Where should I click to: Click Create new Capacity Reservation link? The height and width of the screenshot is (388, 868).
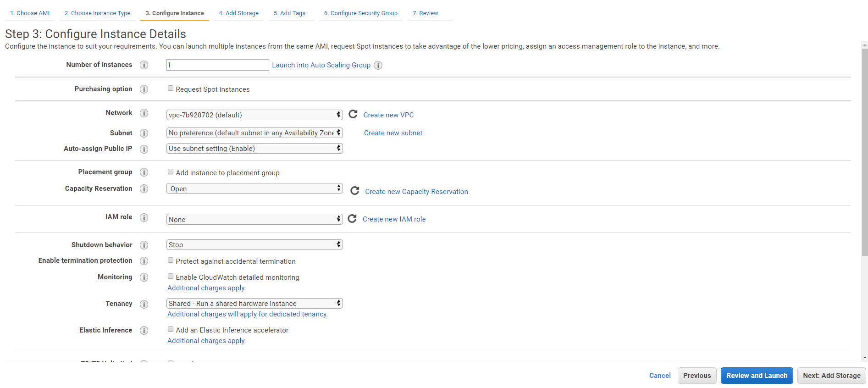tap(416, 192)
